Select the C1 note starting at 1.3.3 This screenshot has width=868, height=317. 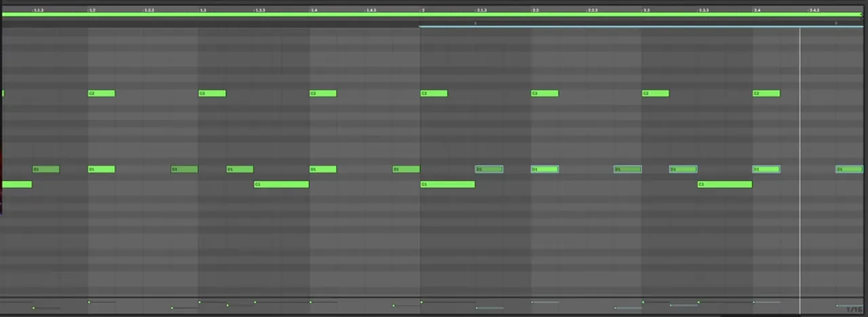[281, 184]
